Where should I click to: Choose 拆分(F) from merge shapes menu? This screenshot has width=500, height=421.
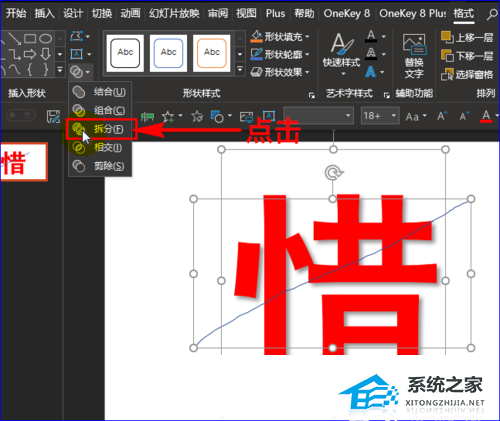[101, 129]
